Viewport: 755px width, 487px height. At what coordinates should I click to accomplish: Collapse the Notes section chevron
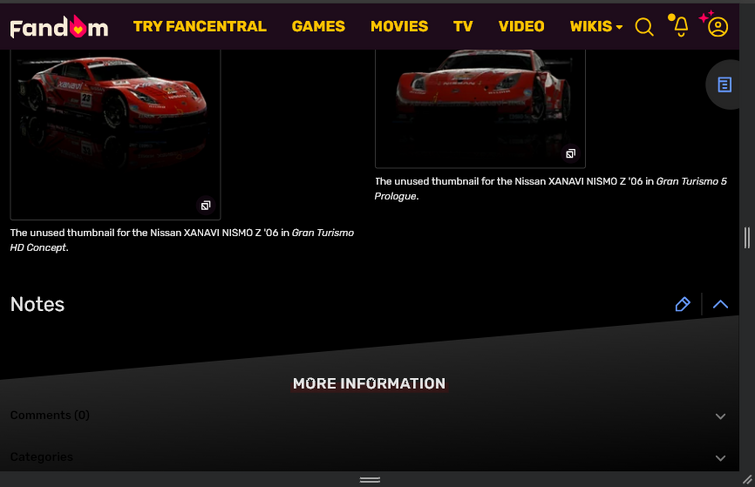click(720, 304)
